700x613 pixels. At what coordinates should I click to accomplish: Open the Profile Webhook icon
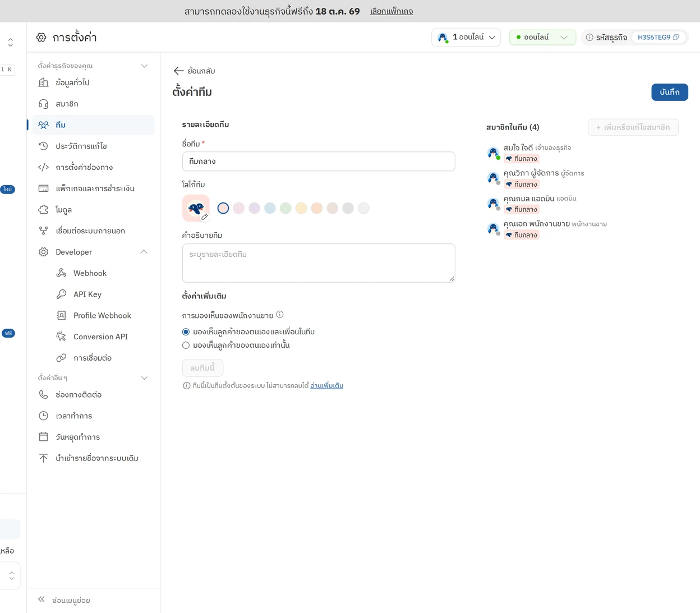(61, 316)
